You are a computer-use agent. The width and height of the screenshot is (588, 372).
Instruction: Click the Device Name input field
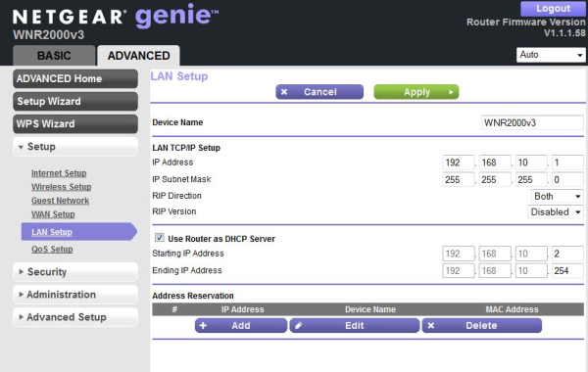[x=532, y=123]
